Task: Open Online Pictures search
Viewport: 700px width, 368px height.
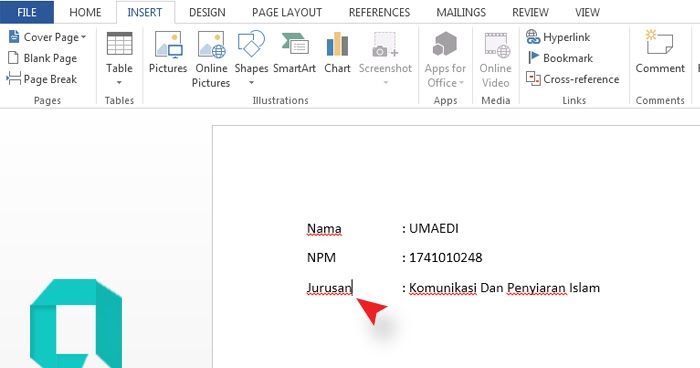Action: tap(211, 59)
